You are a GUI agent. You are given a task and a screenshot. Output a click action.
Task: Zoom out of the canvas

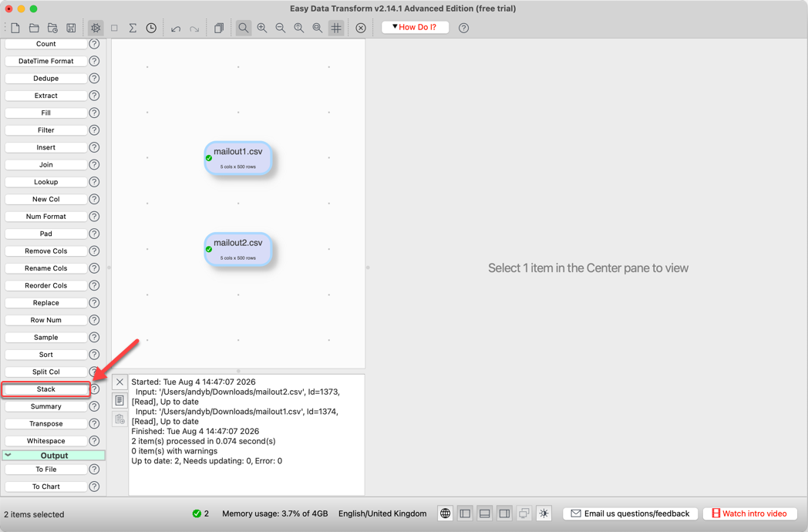tap(281, 28)
